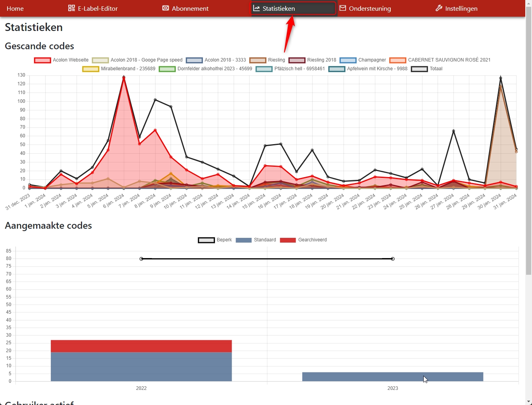The height and width of the screenshot is (405, 532).
Task: Click the Mirabellenbrand - 235689 legend swatch
Action: [x=90, y=69]
